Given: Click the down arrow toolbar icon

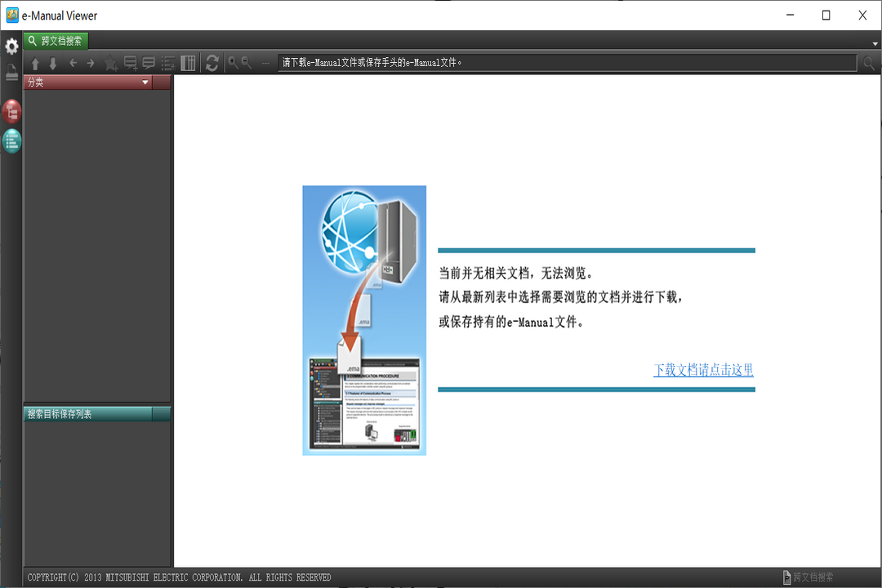Looking at the screenshot, I should pos(53,63).
